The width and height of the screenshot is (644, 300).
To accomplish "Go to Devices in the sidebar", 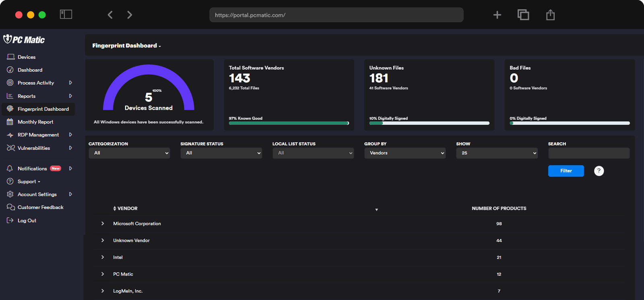I will coord(27,57).
